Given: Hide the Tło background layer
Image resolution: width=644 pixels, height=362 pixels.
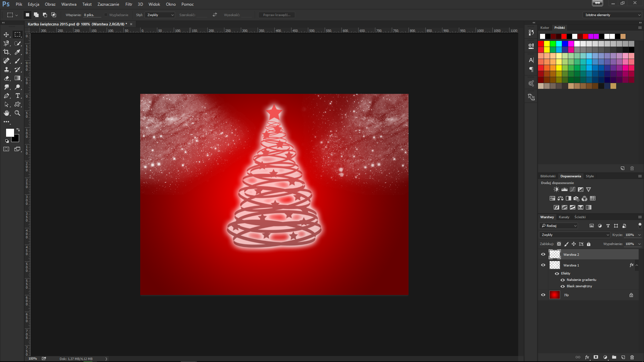Looking at the screenshot, I should point(543,295).
